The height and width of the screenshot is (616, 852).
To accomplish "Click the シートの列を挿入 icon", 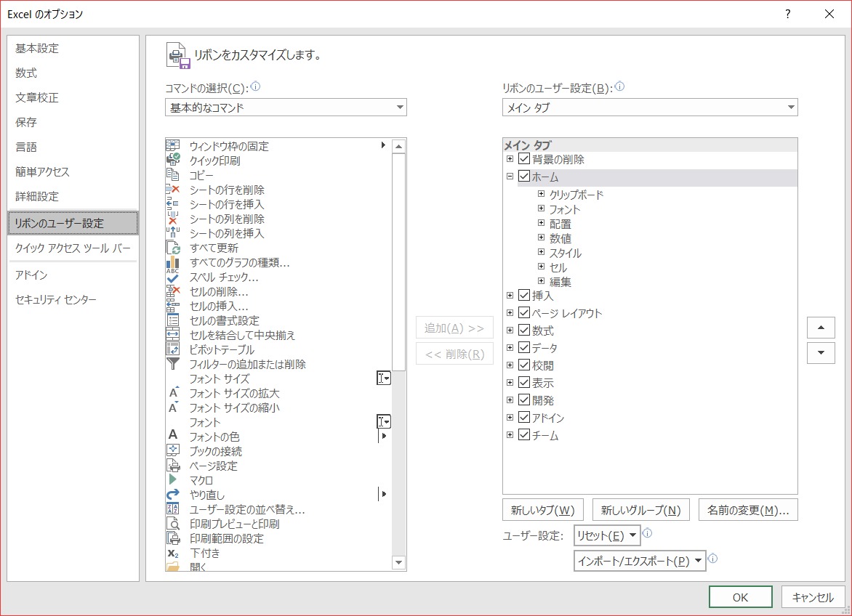I will (173, 232).
